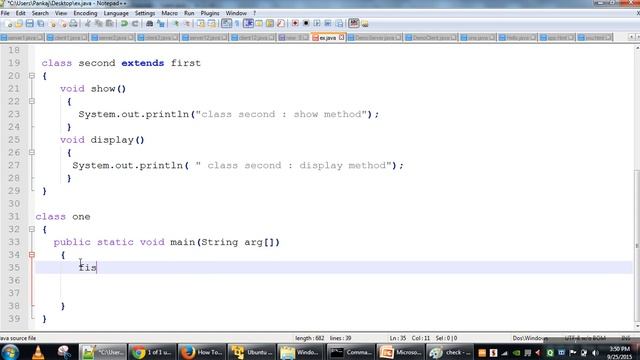Image resolution: width=640 pixels, height=360 pixels.
Task: Open the Macro menu
Action: click(169, 13)
